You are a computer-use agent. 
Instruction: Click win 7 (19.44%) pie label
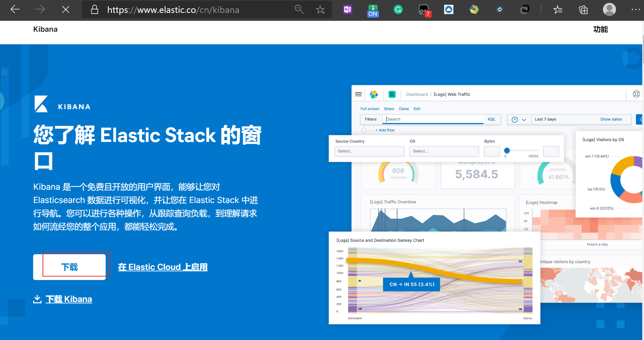coord(597,156)
